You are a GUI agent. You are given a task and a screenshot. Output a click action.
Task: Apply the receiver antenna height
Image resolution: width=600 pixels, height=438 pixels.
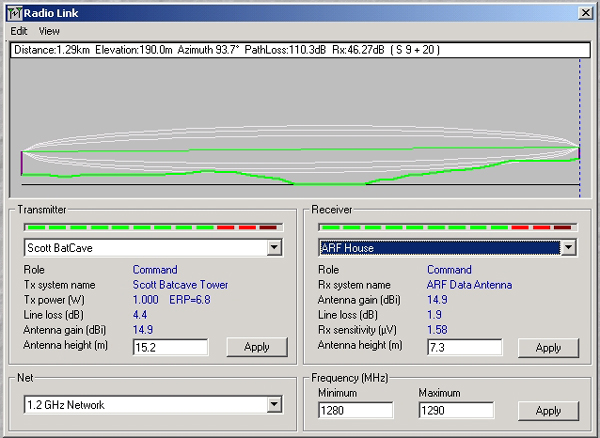point(548,347)
